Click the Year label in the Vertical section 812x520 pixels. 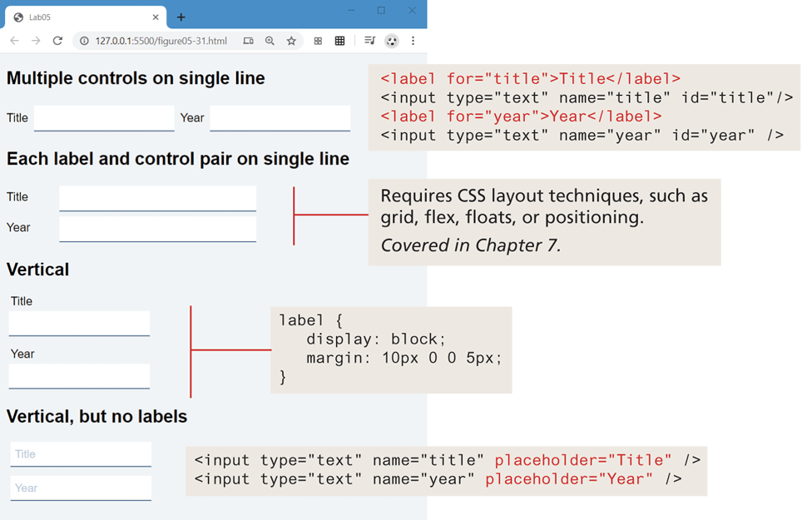(x=22, y=354)
